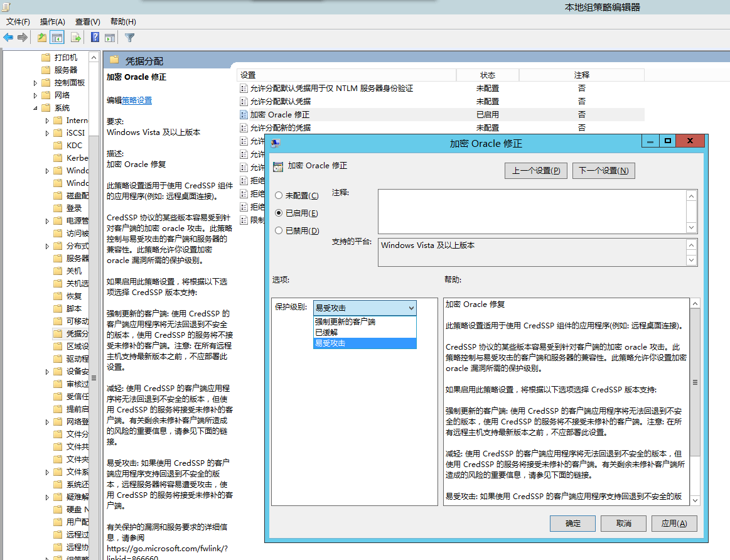
Task: Open the 保护级别 dropdown box
Action: pyautogui.click(x=365, y=308)
